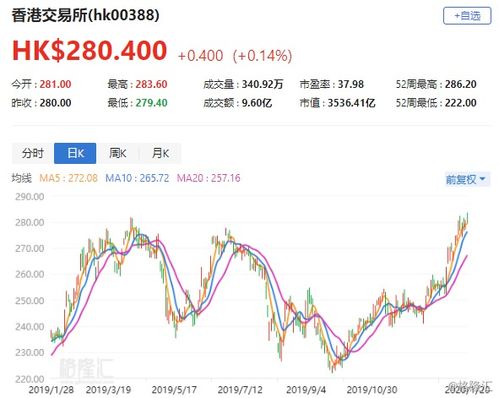Select the 日K chart tab
Viewport: 499px width, 398px height.
(x=75, y=153)
